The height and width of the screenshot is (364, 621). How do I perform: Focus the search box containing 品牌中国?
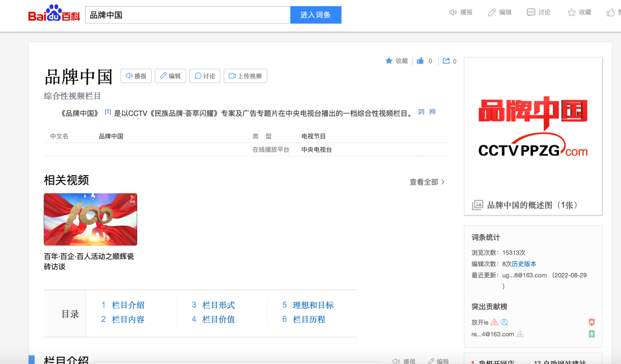[188, 15]
